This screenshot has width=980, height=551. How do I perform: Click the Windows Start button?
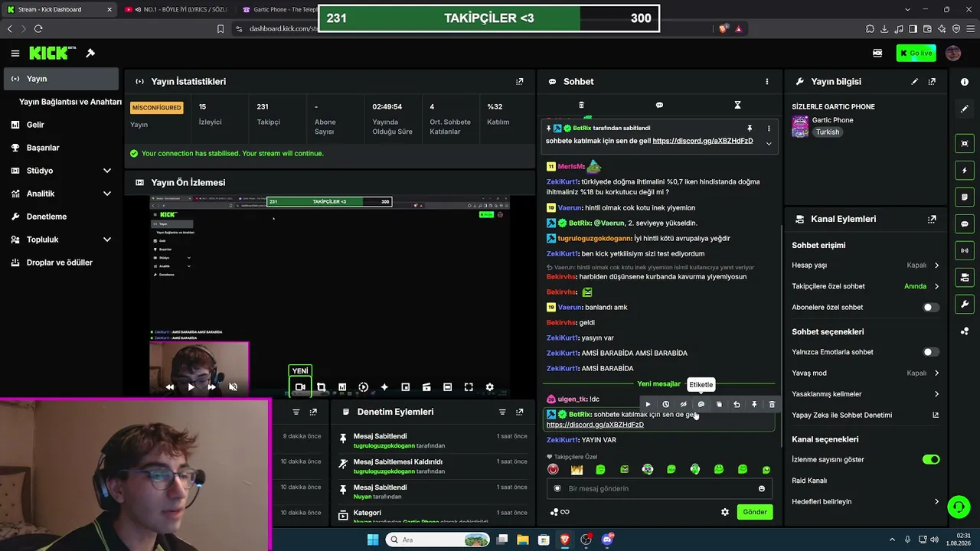pyautogui.click(x=373, y=540)
